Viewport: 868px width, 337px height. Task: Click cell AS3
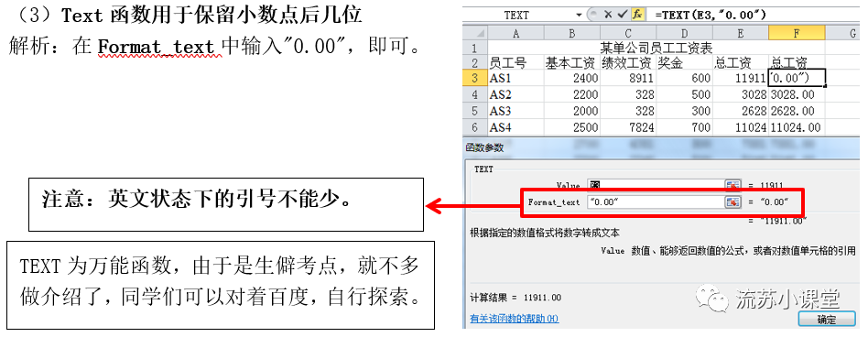[515, 111]
